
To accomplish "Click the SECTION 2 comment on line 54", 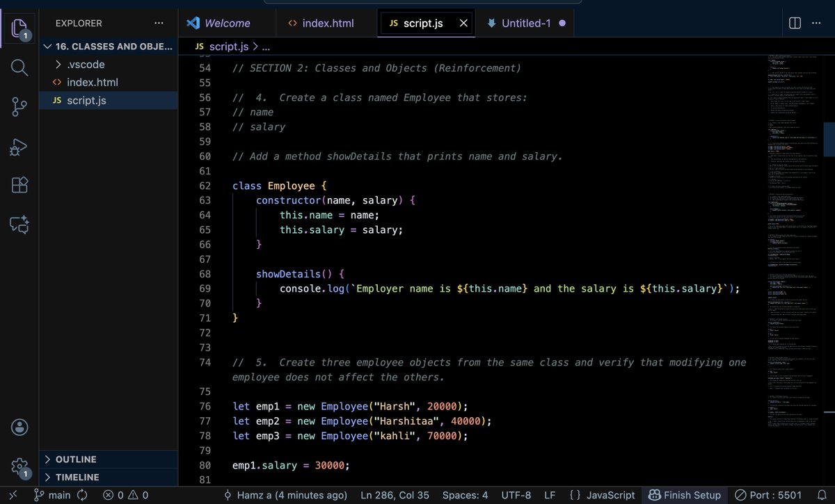I will (376, 68).
